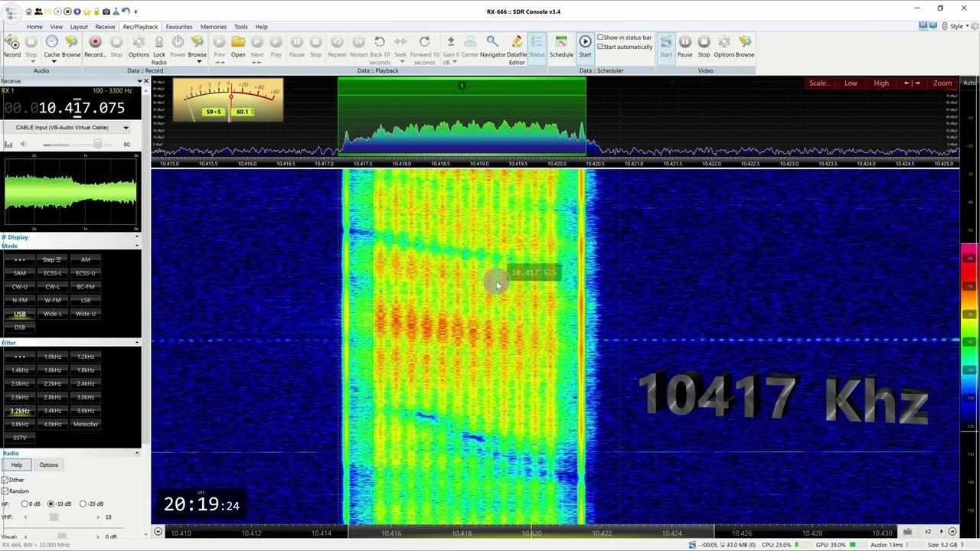Close the Receive panel
980x551 pixels.
tap(145, 81)
